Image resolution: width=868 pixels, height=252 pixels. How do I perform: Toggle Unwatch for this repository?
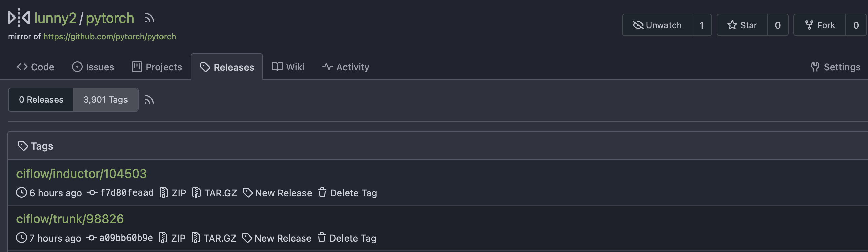click(x=657, y=25)
